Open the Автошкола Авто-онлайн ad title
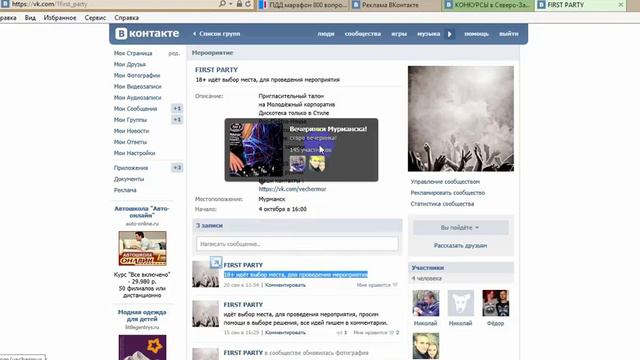The image size is (640, 360). [142, 212]
